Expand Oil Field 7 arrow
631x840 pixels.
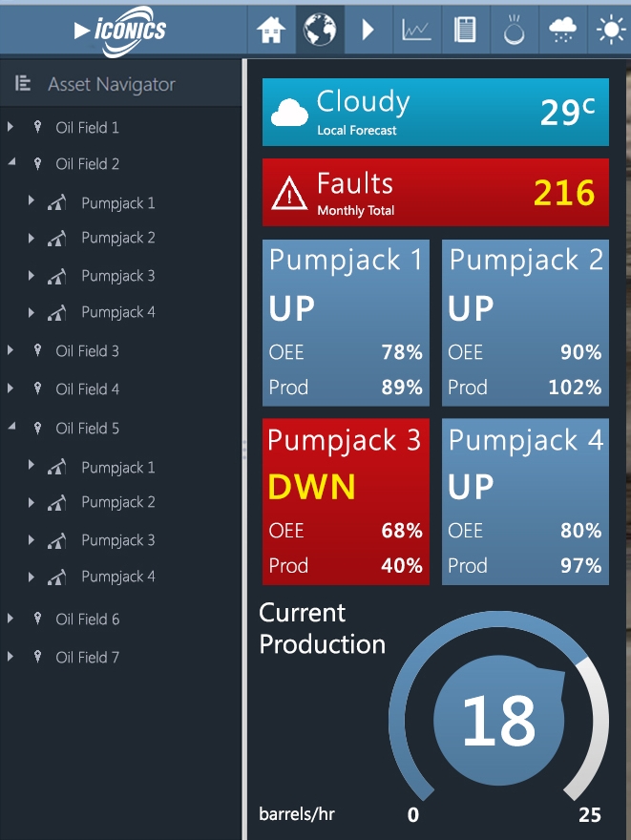[x=11, y=657]
